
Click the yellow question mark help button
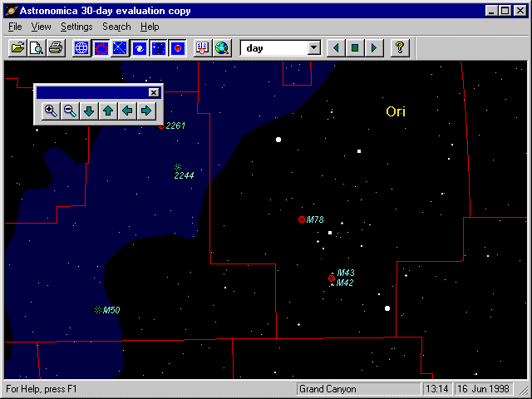400,48
